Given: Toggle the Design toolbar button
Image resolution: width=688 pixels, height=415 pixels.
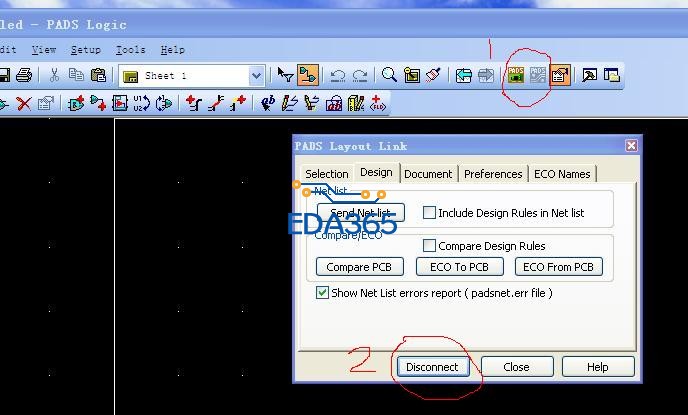Looking at the screenshot, I should click(x=308, y=75).
